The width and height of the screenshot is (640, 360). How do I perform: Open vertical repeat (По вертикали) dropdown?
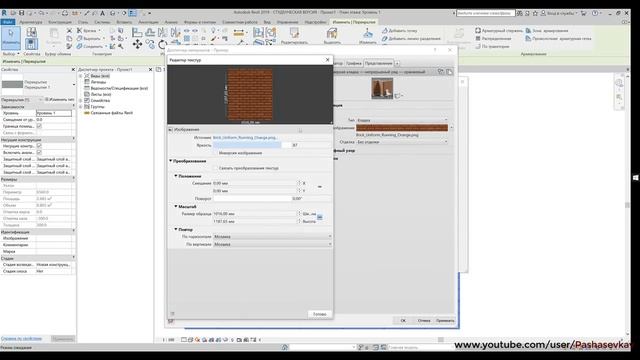point(272,244)
